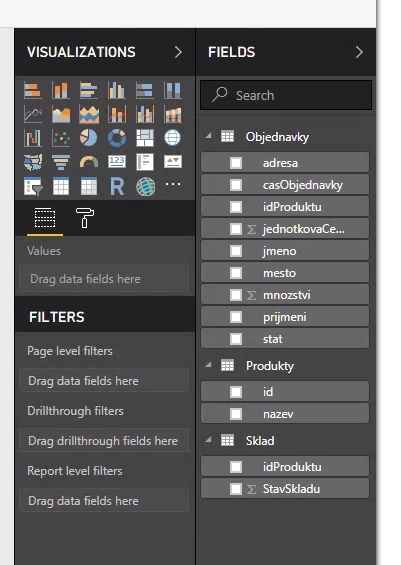401x565 pixels.
Task: Switch to the Format paint roller tab
Action: click(x=85, y=218)
